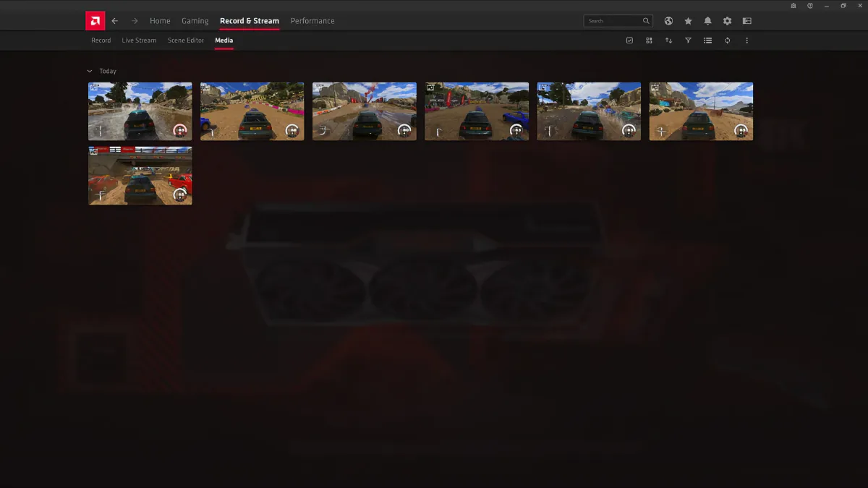Open settings gear icon
The image size is (868, 488).
coord(727,21)
